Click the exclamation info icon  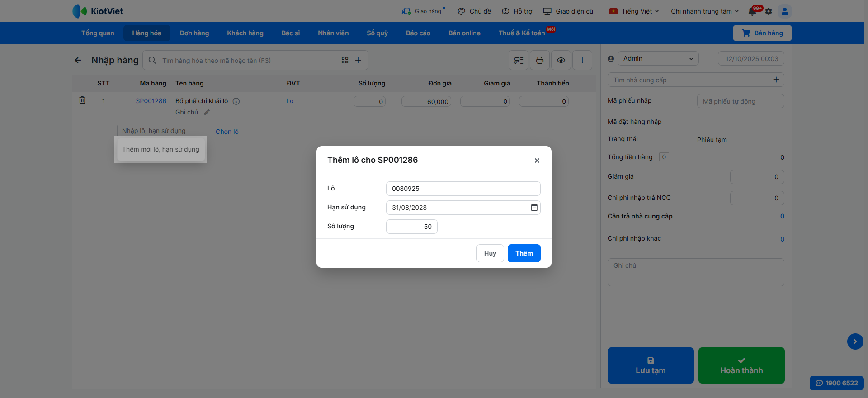582,60
